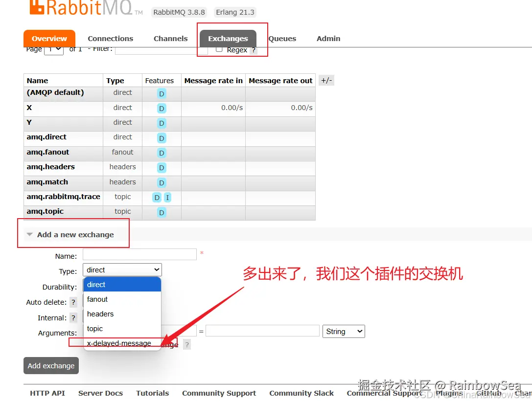Open the Community Support link
This screenshot has height=403, width=532.
click(219, 393)
